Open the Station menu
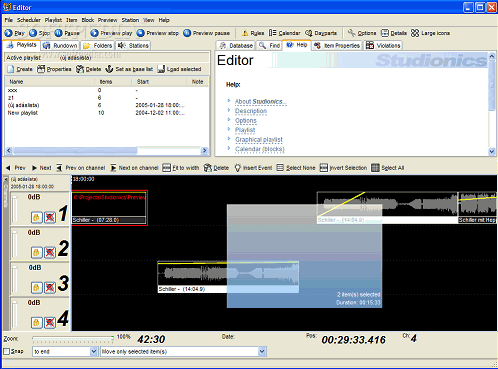498x369 pixels. [x=130, y=20]
